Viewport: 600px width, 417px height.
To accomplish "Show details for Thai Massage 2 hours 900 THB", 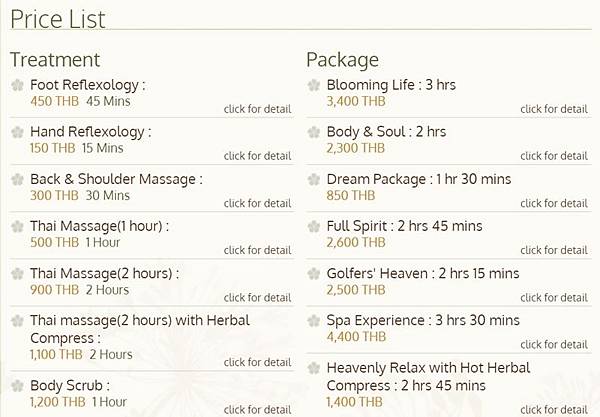I will click(258, 298).
